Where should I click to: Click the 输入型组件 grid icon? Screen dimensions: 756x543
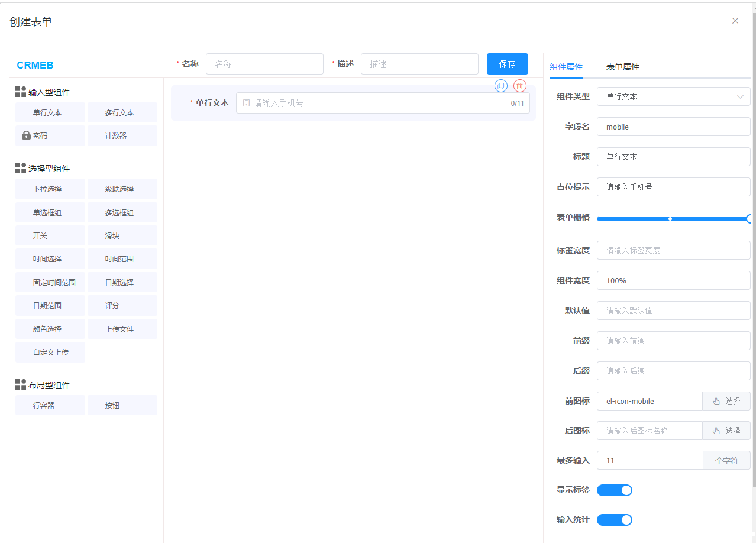pyautogui.click(x=21, y=92)
